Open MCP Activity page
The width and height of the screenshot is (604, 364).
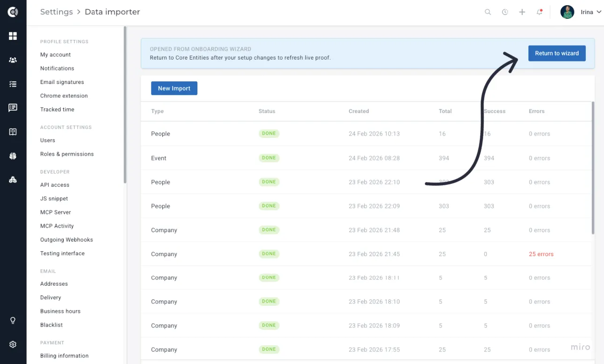coord(57,226)
